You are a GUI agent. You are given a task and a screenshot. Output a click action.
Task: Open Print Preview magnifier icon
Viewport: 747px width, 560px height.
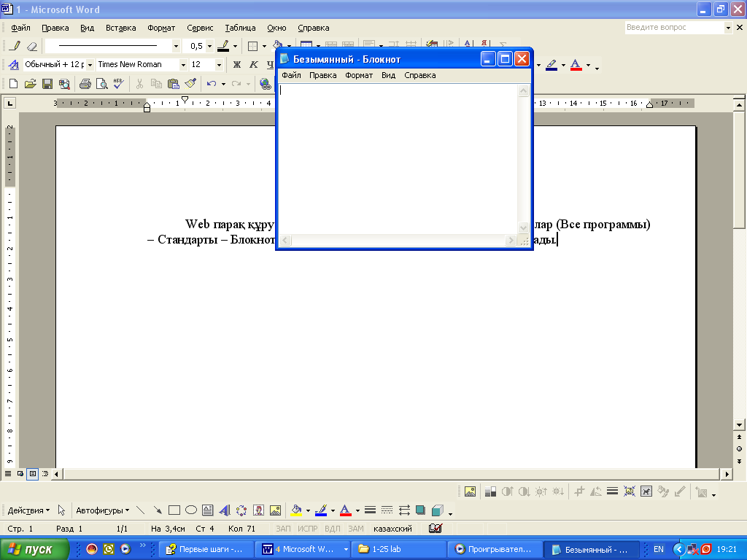101,84
